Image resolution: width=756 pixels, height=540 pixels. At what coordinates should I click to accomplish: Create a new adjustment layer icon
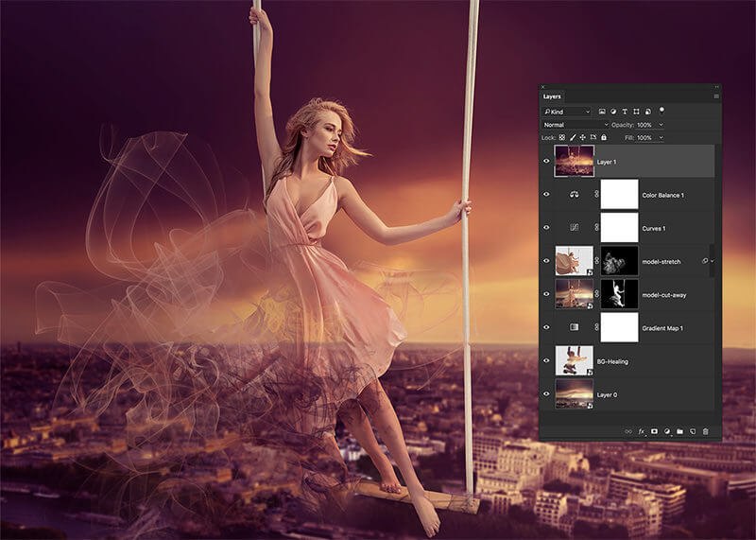point(666,431)
